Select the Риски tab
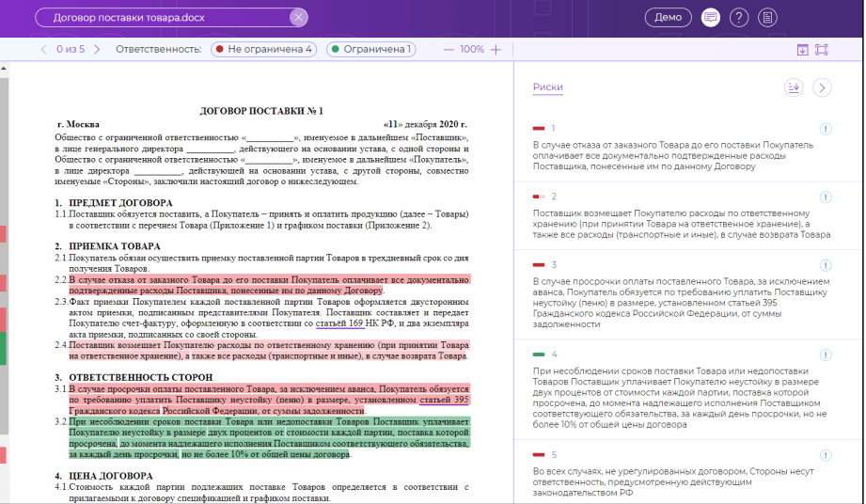866x504 pixels. click(548, 87)
